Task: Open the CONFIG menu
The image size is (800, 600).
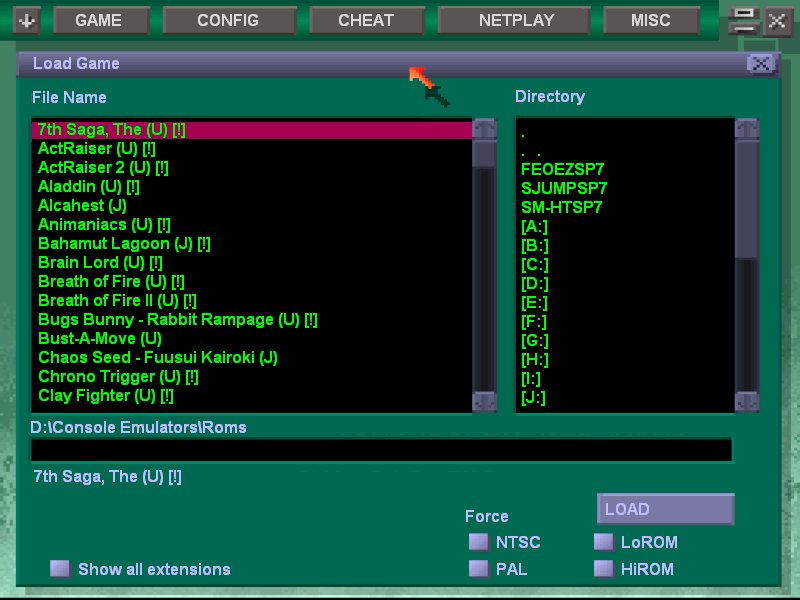Action: pyautogui.click(x=230, y=20)
